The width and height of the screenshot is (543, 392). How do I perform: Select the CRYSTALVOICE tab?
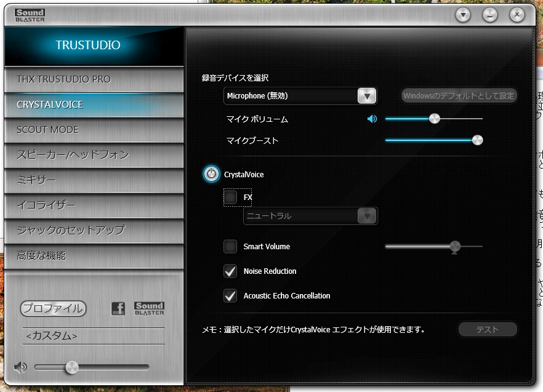(94, 105)
